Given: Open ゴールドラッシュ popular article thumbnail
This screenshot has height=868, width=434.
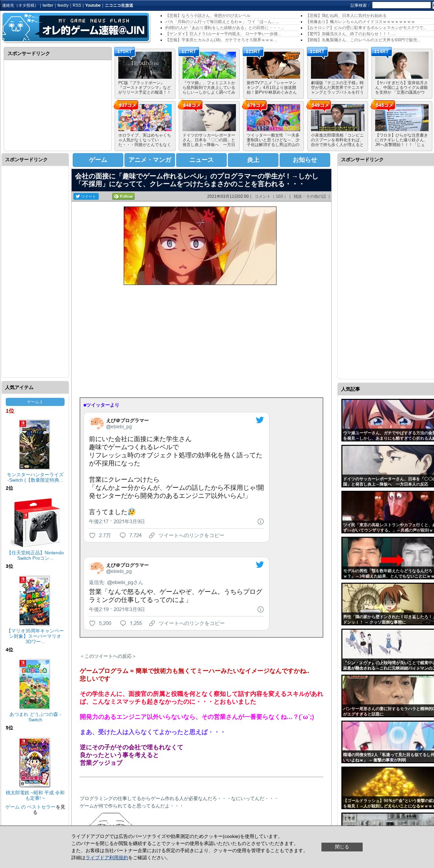Looking at the screenshot, I should (388, 788).
